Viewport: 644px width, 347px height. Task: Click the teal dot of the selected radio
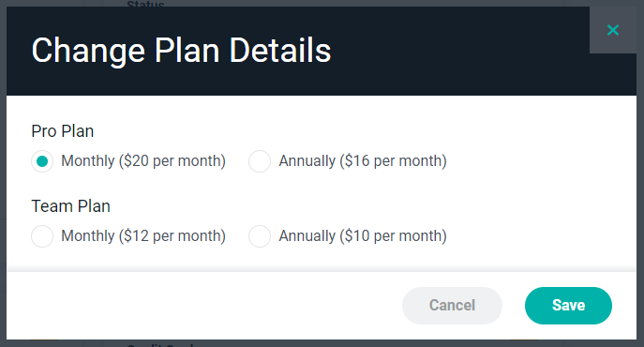[42, 161]
